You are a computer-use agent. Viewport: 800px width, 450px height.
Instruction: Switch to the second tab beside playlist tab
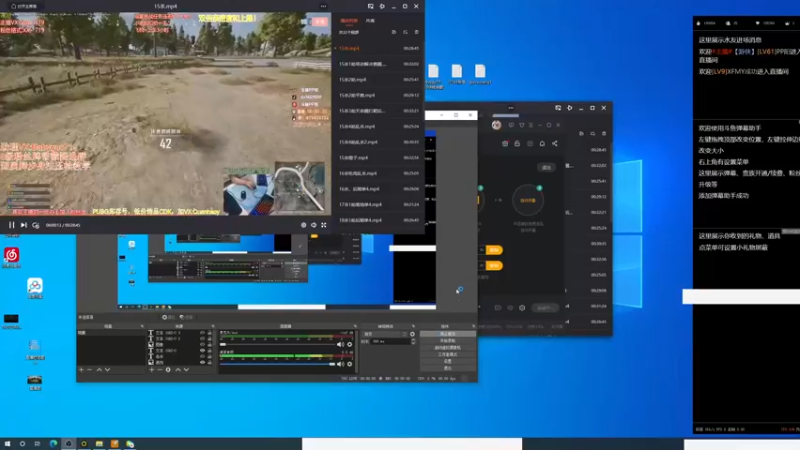(x=370, y=21)
